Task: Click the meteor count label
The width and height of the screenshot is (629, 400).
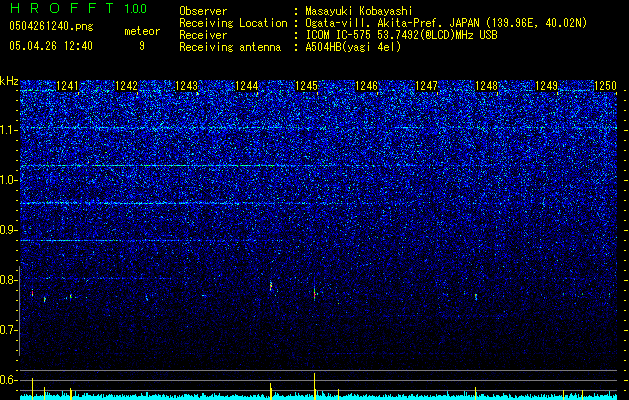Action: coord(142,31)
